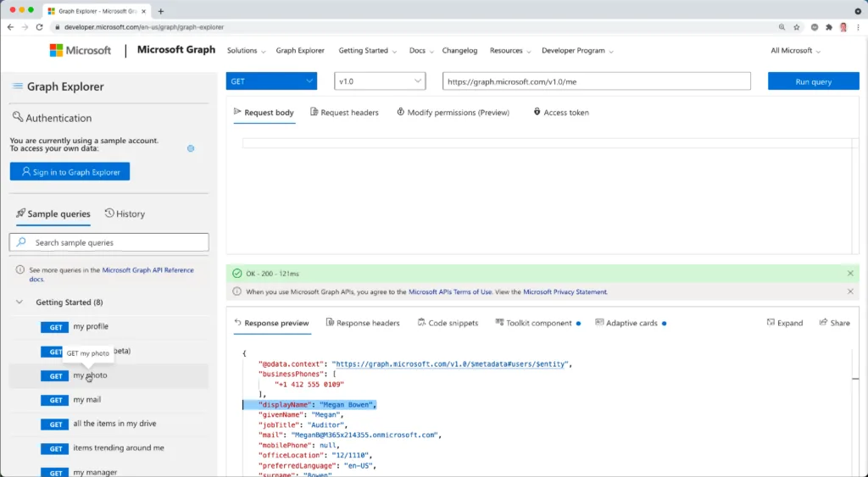The image size is (868, 477).
Task: Expand the Solutions menu in the navigation
Action: (246, 51)
